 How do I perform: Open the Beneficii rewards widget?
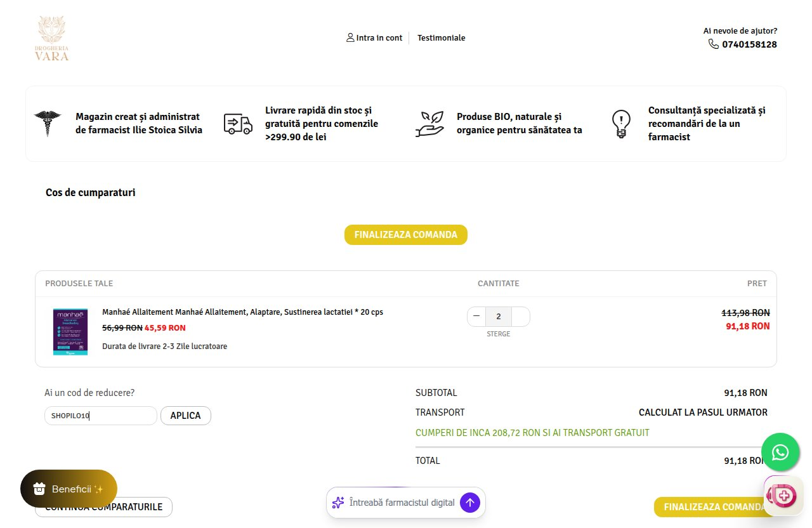69,489
